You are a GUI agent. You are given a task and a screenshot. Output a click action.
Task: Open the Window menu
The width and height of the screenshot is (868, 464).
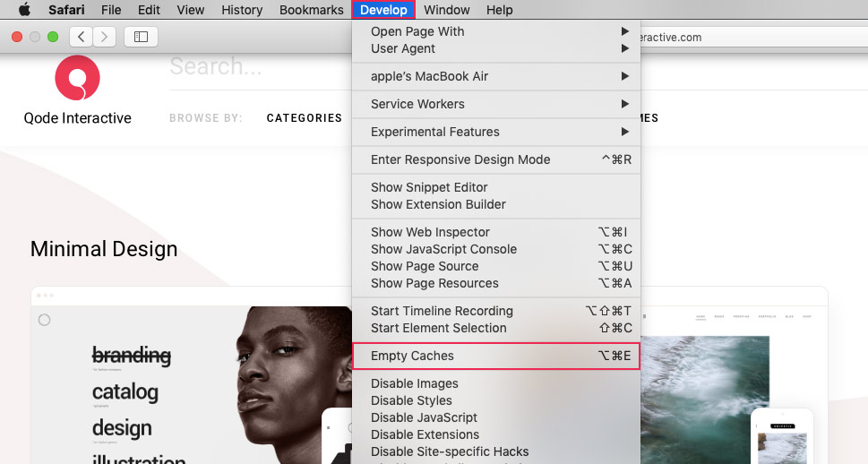click(447, 10)
